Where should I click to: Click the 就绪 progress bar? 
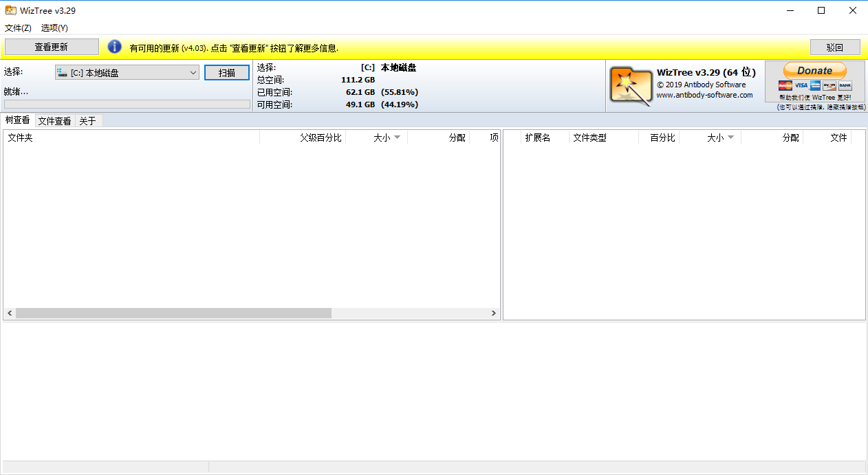tap(127, 103)
